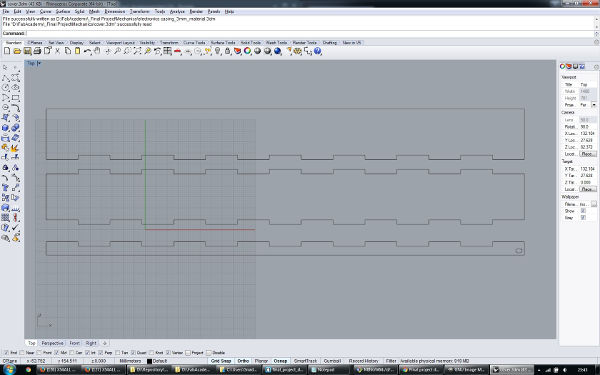The height and width of the screenshot is (375, 600).
Task: Toggle the wallpaper Show checkbox
Action: [x=583, y=211]
